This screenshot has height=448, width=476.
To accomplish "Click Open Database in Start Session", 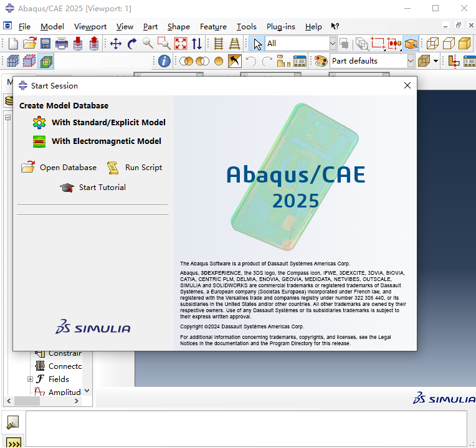I will [59, 168].
